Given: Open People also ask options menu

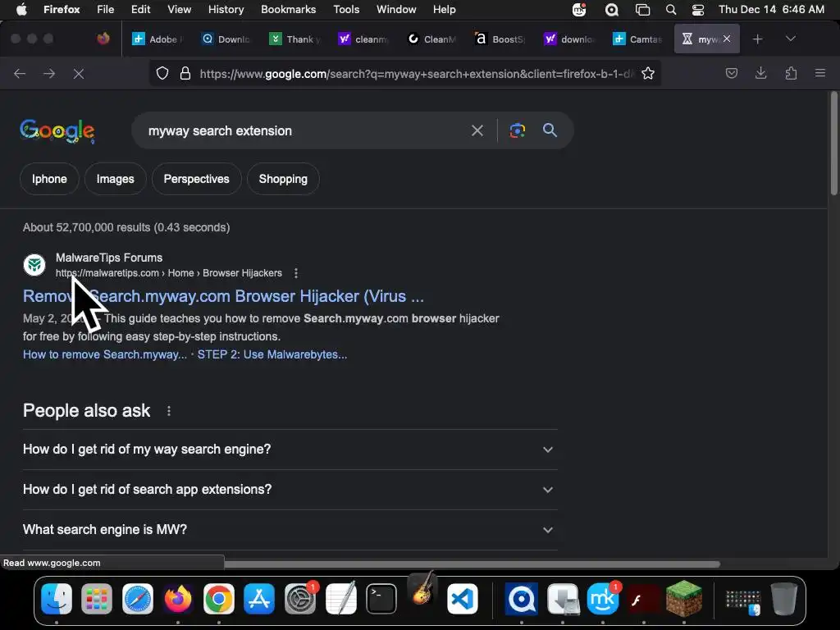Looking at the screenshot, I should 169,411.
